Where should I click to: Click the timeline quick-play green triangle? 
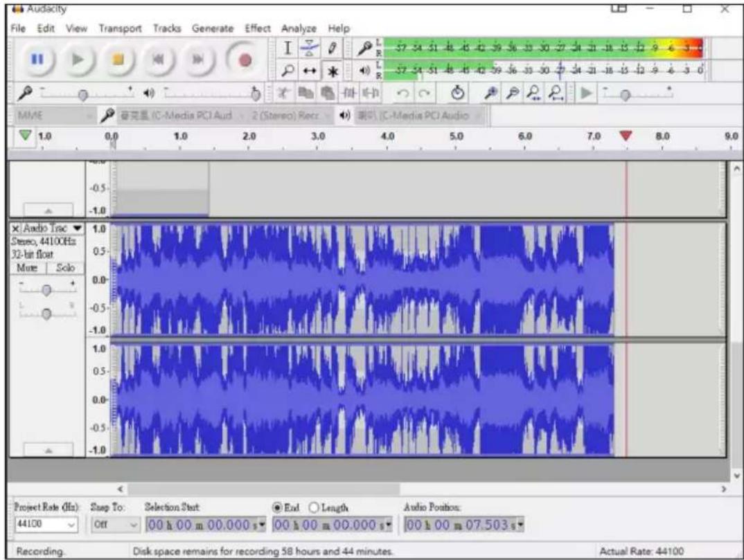25,136
